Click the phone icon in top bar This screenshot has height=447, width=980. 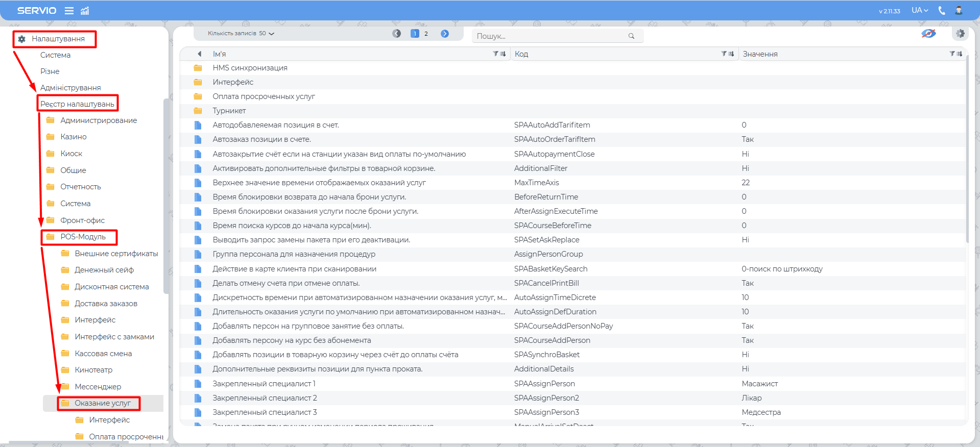coord(942,11)
